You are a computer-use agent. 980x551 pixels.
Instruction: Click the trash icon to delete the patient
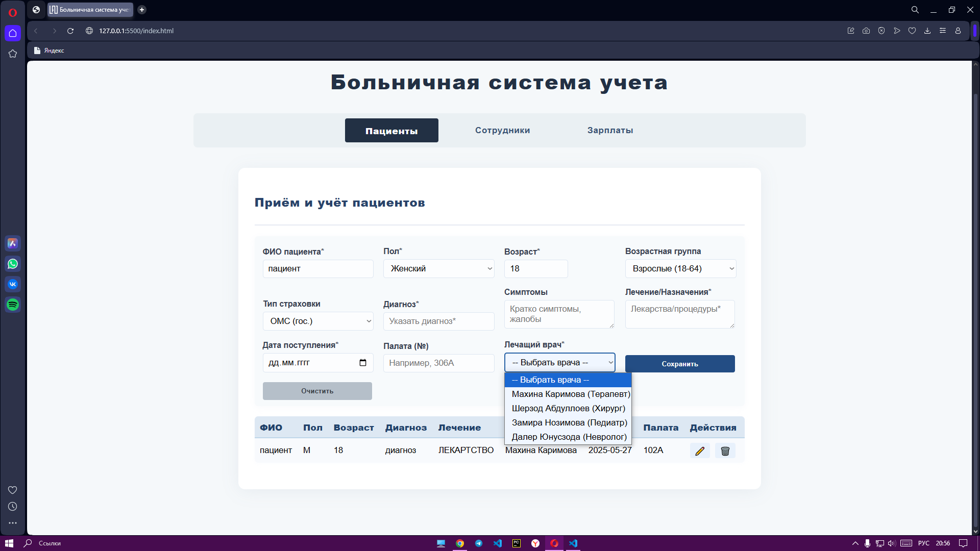[725, 450]
